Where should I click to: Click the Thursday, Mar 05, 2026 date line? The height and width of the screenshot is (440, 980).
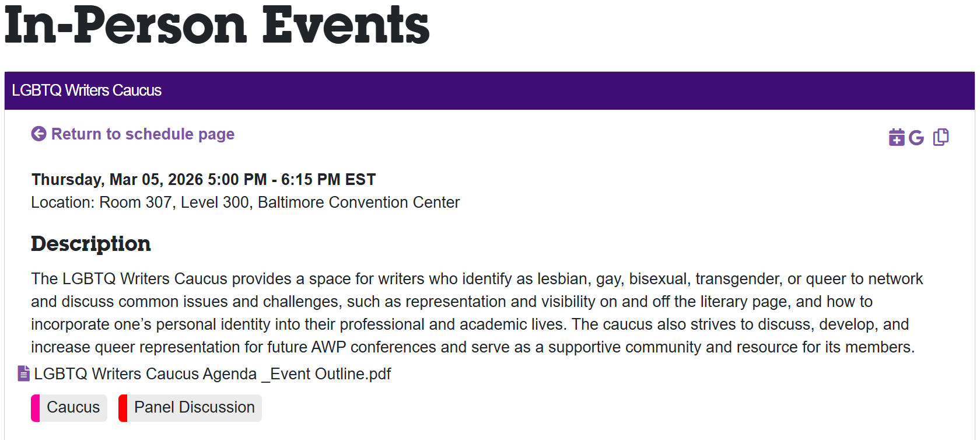click(x=204, y=179)
